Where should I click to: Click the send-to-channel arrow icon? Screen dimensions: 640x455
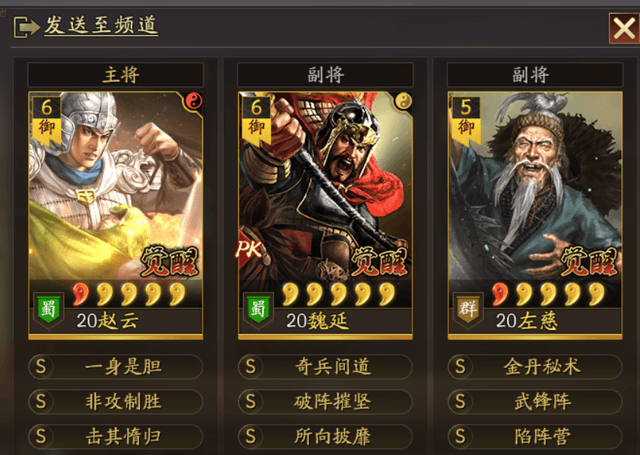pyautogui.click(x=27, y=27)
